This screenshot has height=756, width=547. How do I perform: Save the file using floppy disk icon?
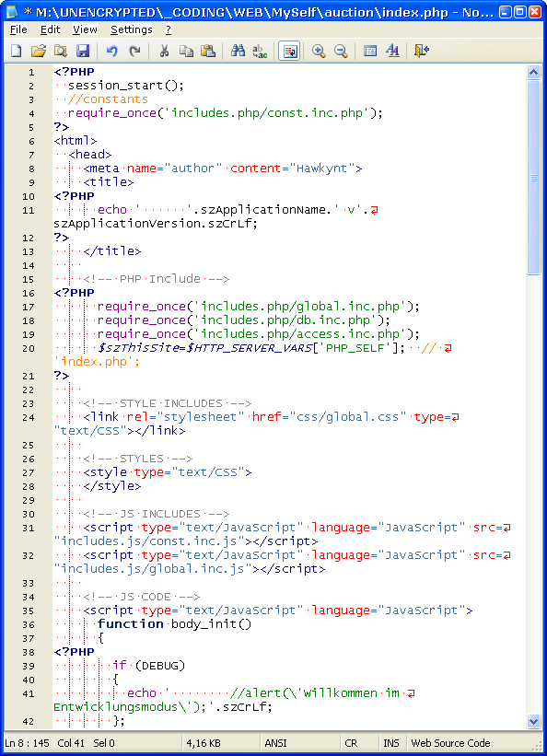(x=83, y=51)
